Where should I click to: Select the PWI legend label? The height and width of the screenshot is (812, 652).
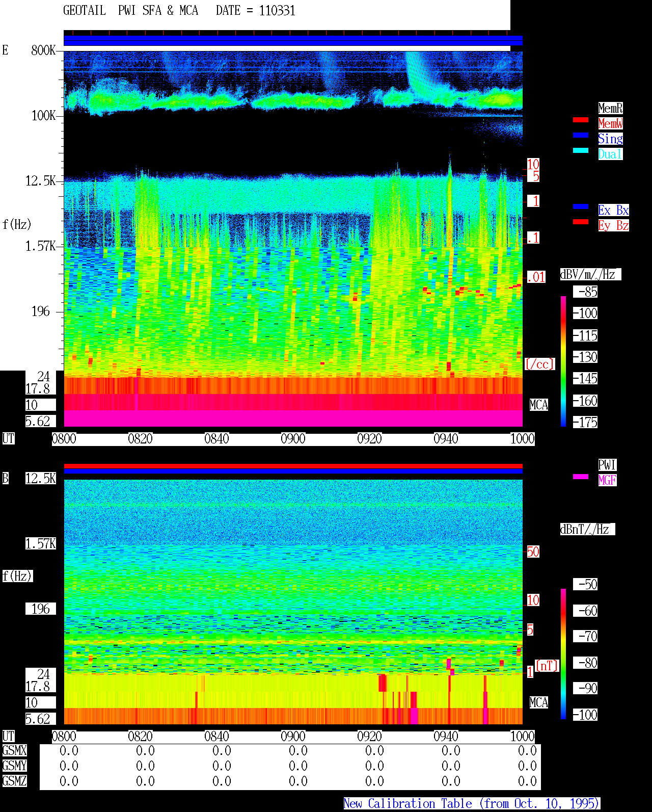click(607, 465)
